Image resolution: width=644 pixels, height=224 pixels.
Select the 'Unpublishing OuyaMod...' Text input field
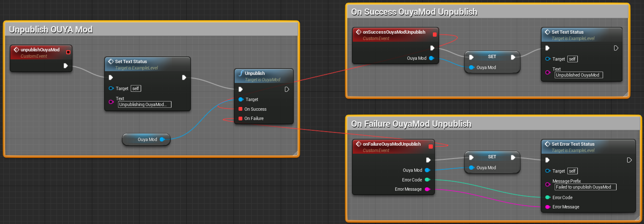145,104
